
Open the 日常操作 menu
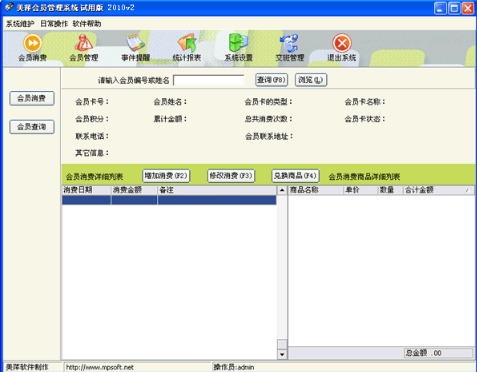click(54, 24)
